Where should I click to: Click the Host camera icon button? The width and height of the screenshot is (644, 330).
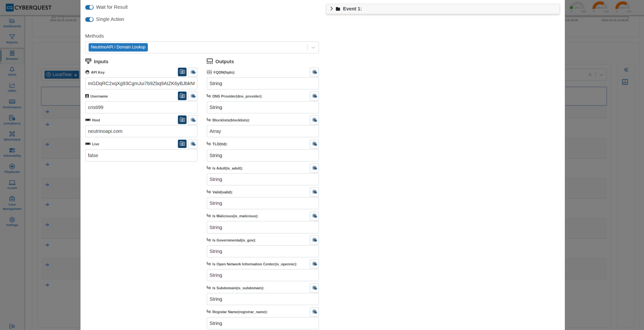click(x=182, y=120)
